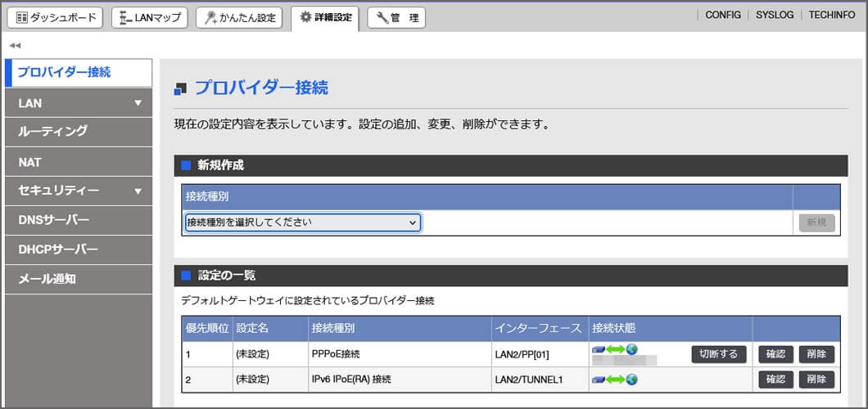This screenshot has width=868, height=409.
Task: Click (未設定) name in priority 1 row
Action: click(x=252, y=354)
